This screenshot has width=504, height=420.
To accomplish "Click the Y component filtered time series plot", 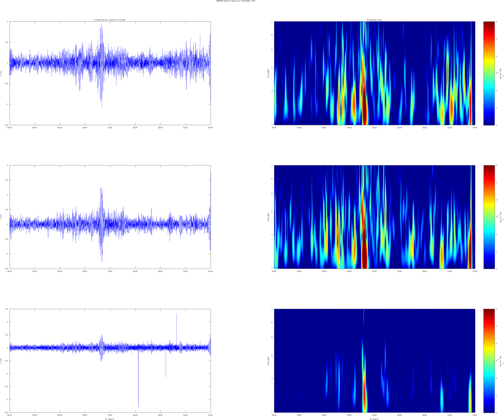I will tap(110, 217).
